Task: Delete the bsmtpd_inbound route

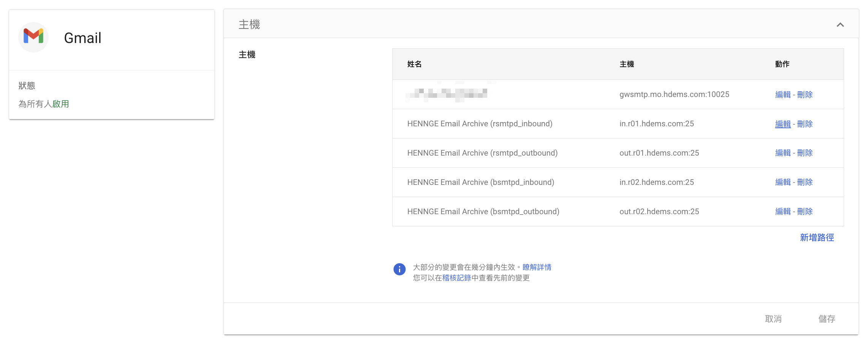Action: 805,182
